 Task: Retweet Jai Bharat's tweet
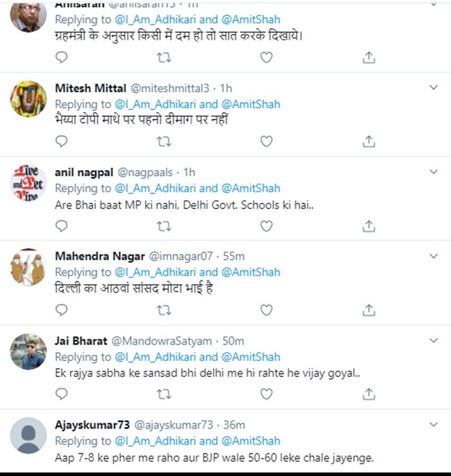point(164,394)
